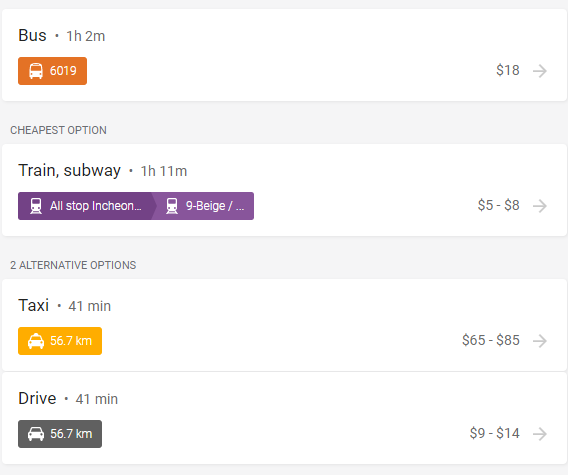
Task: Click the $65 - $85 taxi price
Action: [491, 341]
